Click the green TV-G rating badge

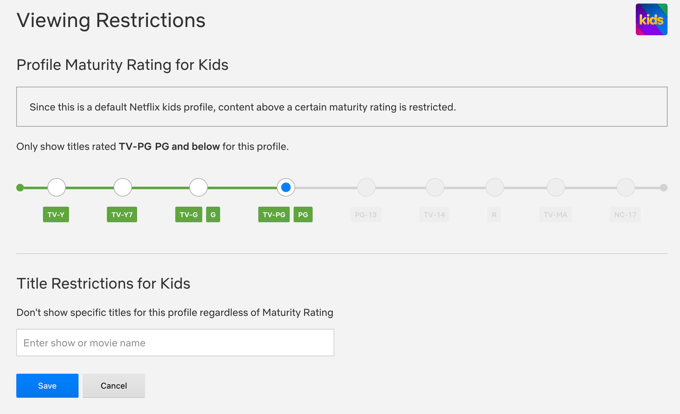188,214
